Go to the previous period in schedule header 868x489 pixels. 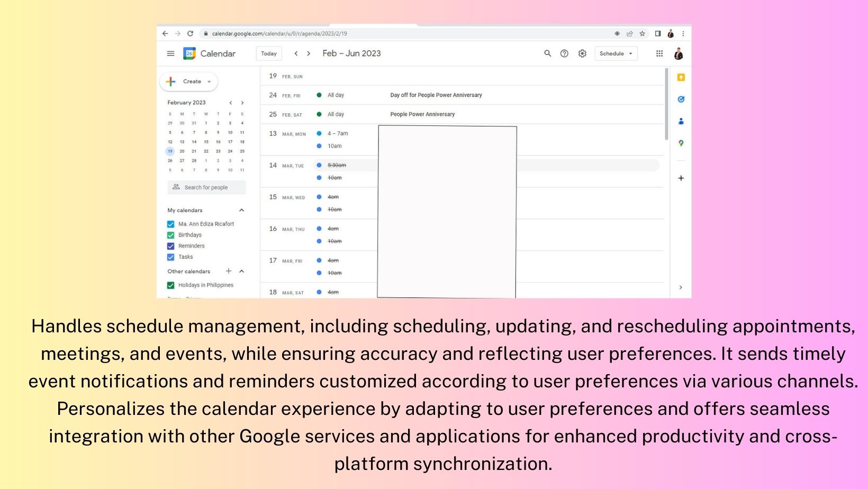click(x=296, y=53)
